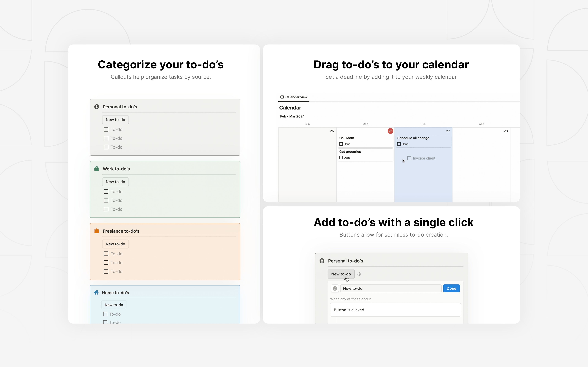The height and width of the screenshot is (367, 588).
Task: Check Done on Call Mom card
Action: click(341, 144)
